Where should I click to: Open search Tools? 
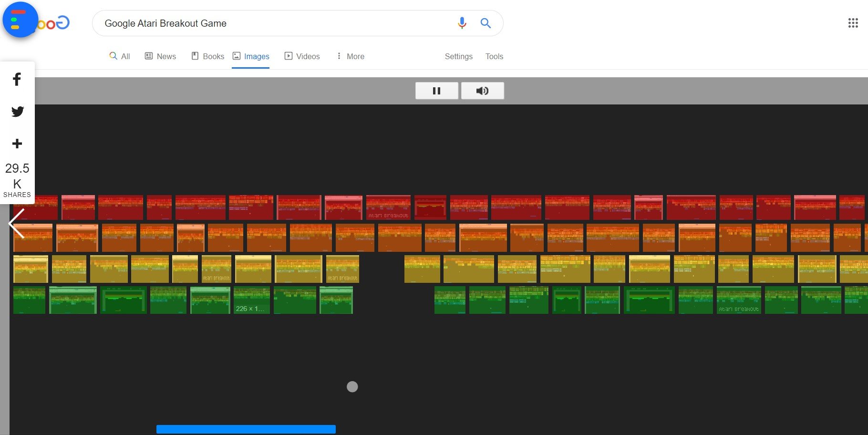click(x=494, y=56)
